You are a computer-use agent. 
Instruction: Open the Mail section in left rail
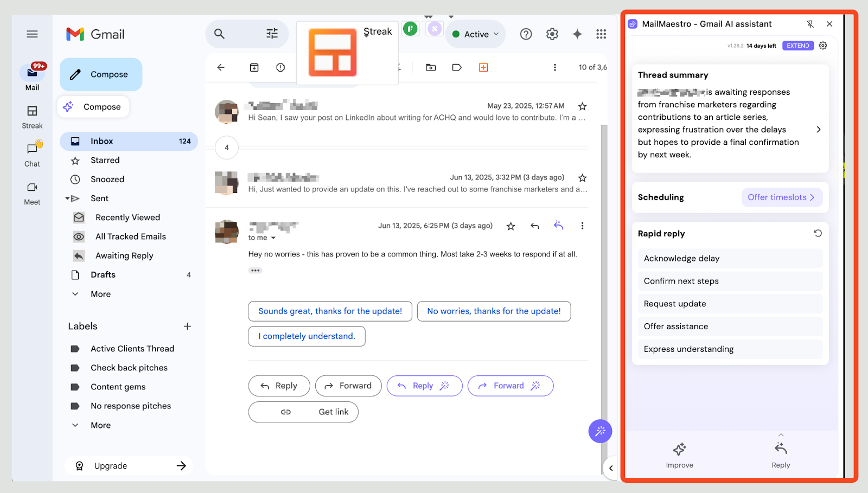click(32, 78)
